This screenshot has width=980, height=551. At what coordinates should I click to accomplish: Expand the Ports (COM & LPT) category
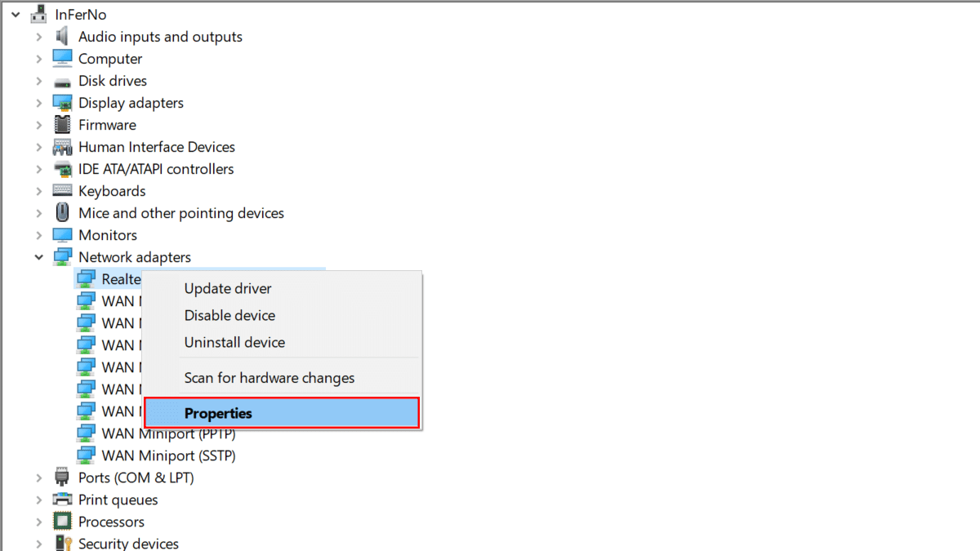tap(38, 478)
